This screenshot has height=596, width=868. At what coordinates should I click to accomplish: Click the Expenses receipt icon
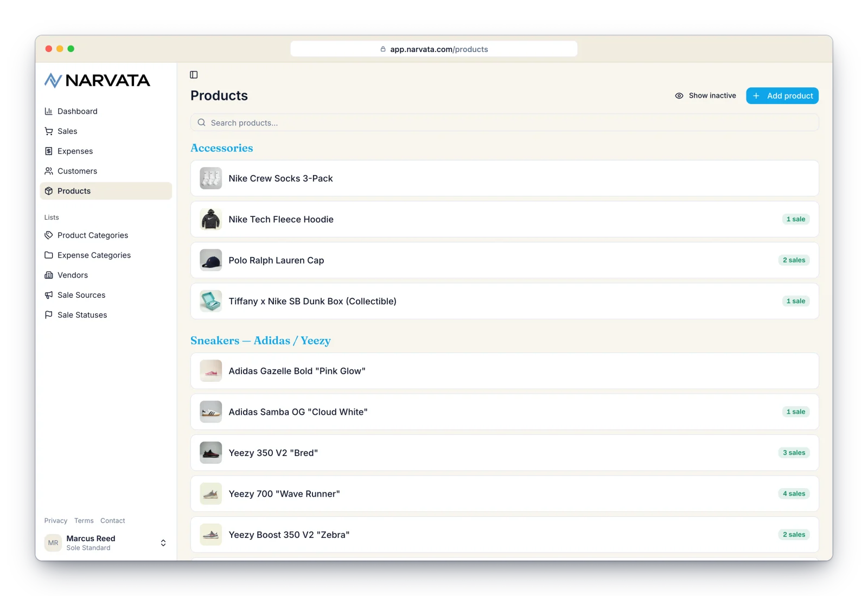(x=49, y=151)
